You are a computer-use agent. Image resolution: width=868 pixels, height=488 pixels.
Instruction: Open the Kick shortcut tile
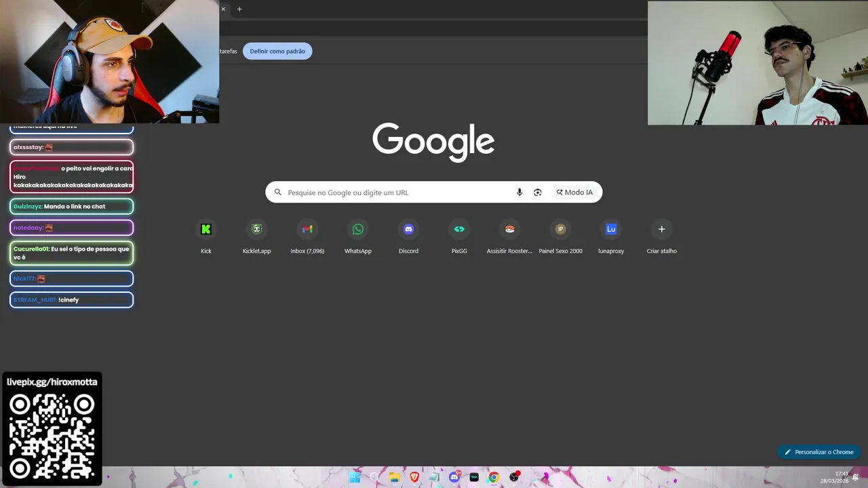(x=206, y=237)
